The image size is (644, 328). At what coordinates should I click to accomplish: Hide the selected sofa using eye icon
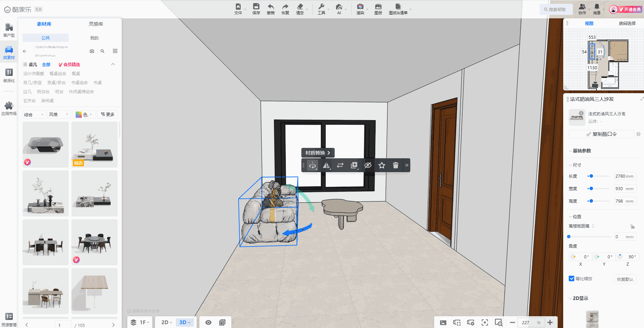point(368,166)
